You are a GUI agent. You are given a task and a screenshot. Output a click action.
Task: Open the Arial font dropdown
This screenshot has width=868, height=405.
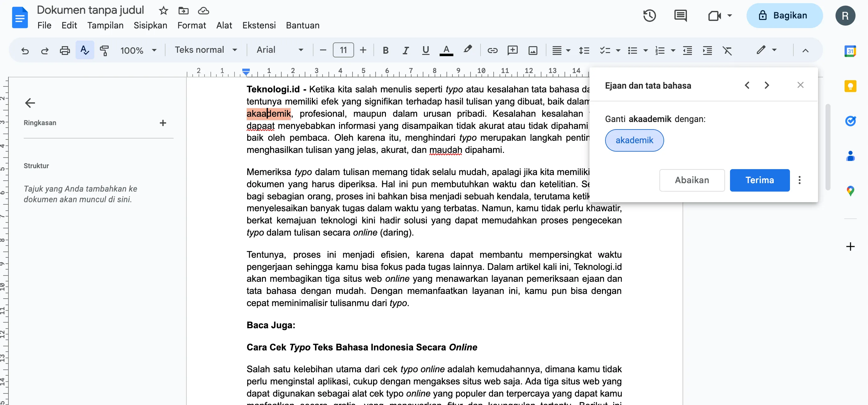[x=280, y=50]
